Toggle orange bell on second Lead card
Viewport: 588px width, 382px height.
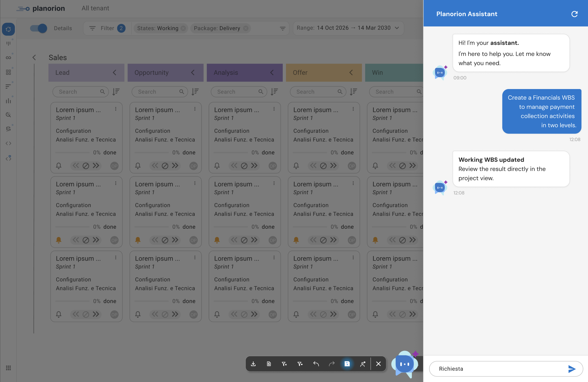tap(59, 240)
